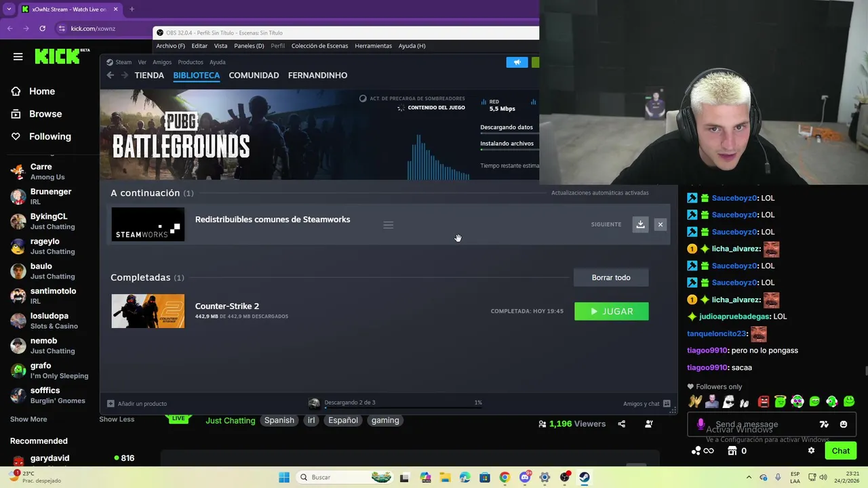Open rageylo's channel avatar
868x488 pixels.
(x=18, y=247)
